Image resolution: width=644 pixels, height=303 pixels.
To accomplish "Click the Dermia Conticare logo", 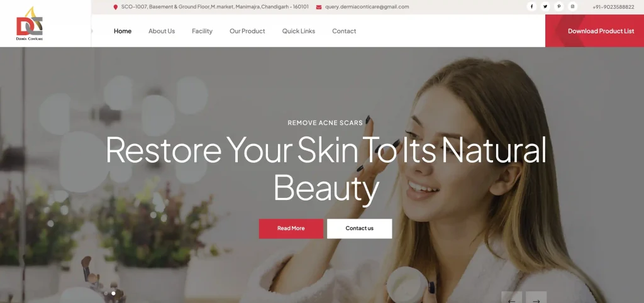I will (x=30, y=24).
